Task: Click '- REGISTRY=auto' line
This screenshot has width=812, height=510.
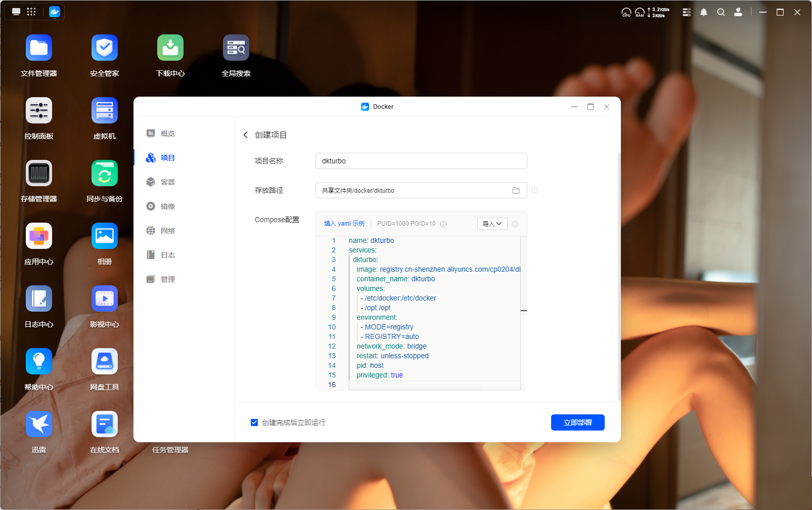Action: 389,336
